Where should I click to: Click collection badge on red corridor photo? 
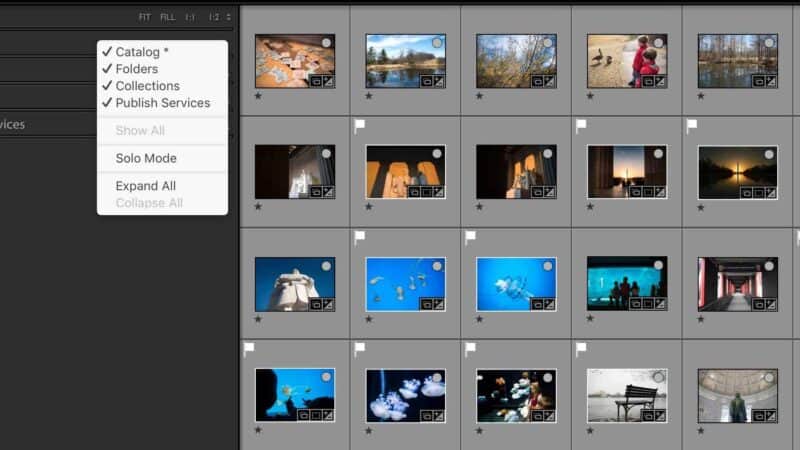(759, 305)
